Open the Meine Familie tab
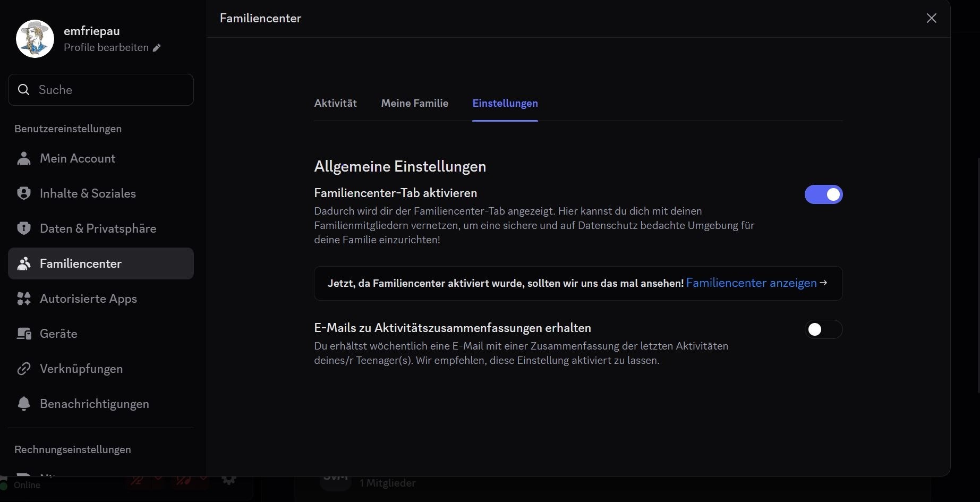This screenshot has height=502, width=980. pyautogui.click(x=414, y=103)
